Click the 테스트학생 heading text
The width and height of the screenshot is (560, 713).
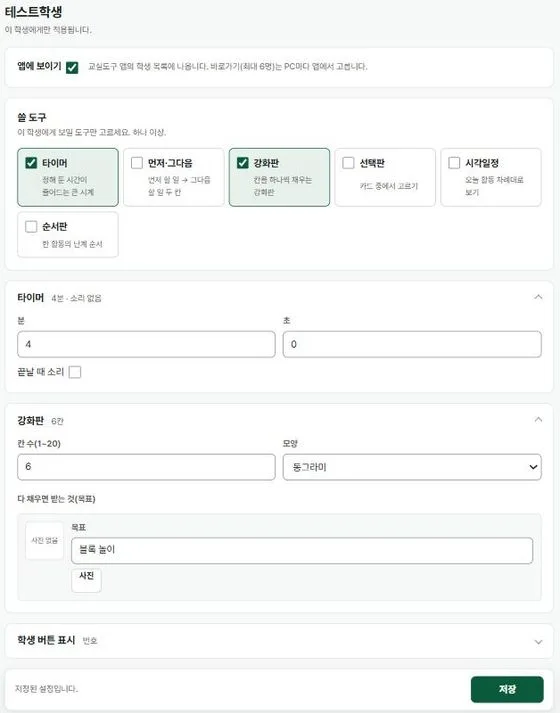pyautogui.click(x=33, y=12)
